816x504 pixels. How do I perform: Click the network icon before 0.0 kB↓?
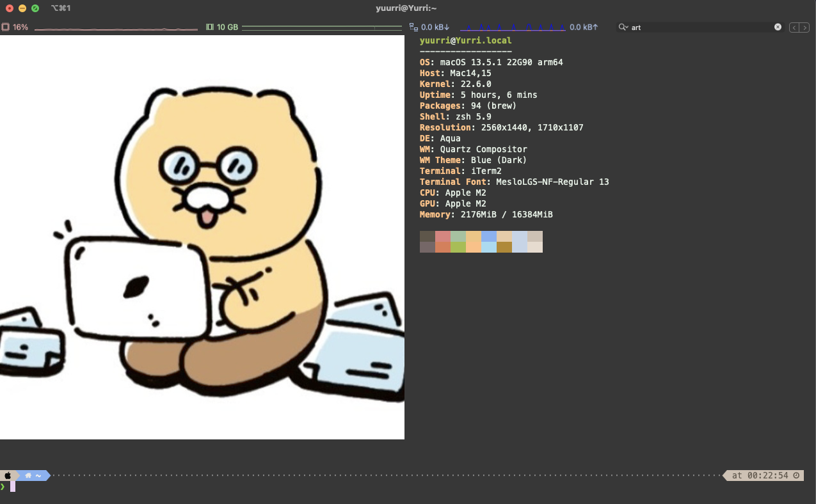point(413,28)
